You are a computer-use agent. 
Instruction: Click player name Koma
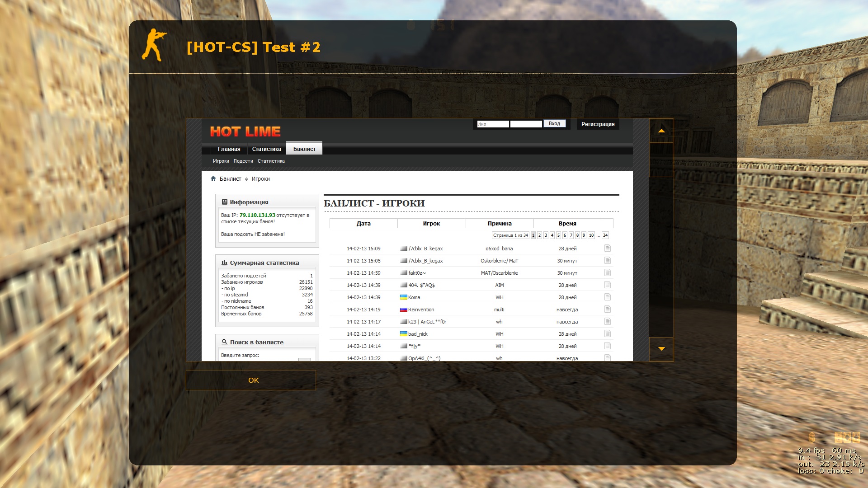point(414,297)
